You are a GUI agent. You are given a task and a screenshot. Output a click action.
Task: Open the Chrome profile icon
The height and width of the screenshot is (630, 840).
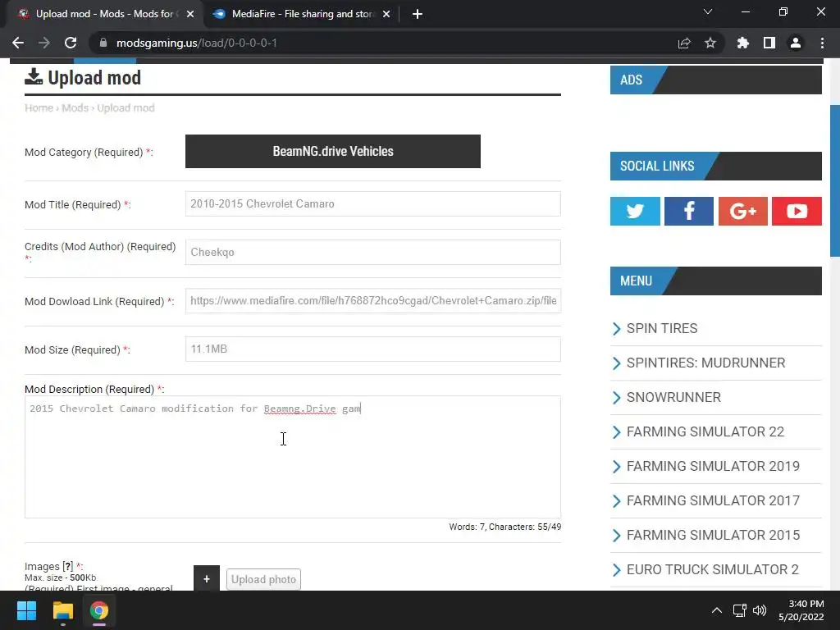tap(796, 43)
